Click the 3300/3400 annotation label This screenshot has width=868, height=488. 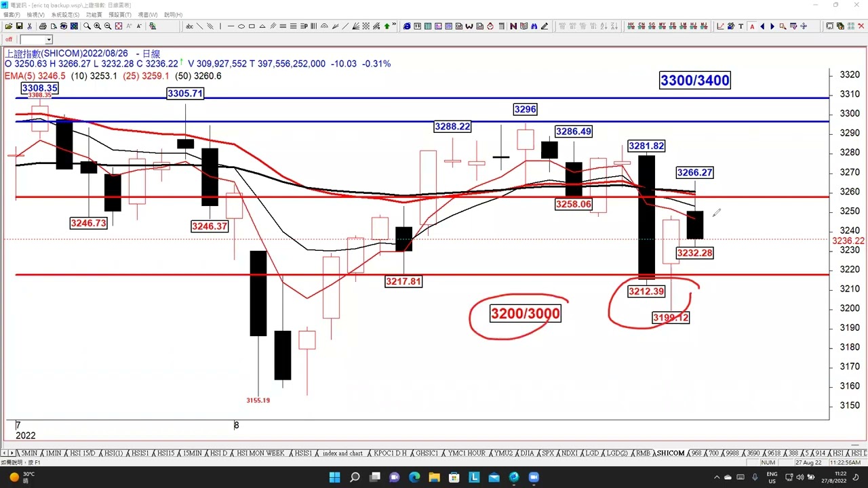(x=695, y=81)
